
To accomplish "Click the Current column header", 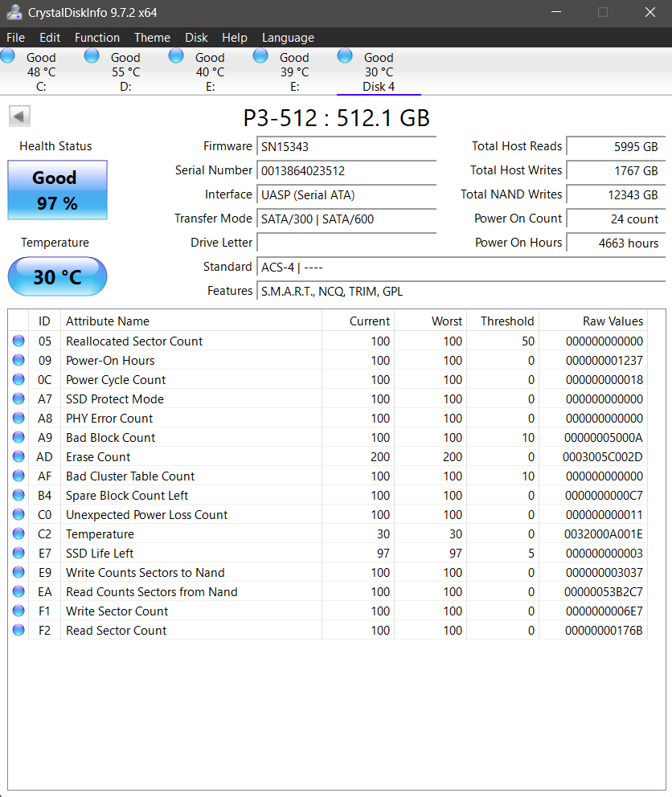I will 359,321.
